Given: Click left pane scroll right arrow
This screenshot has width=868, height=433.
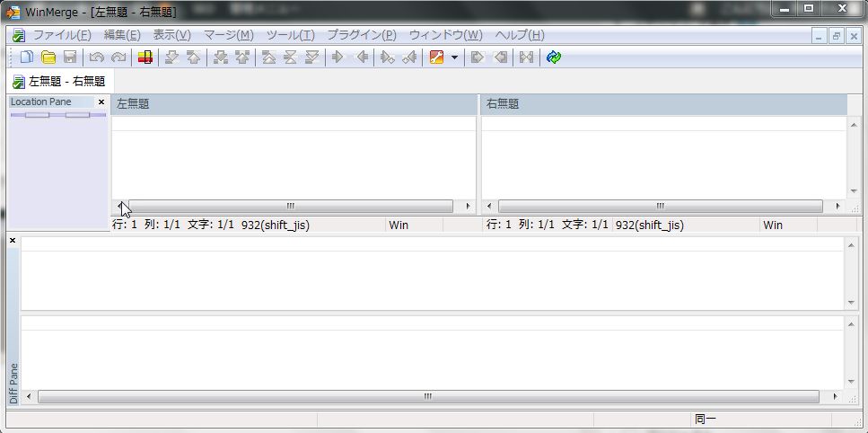Looking at the screenshot, I should click(468, 206).
